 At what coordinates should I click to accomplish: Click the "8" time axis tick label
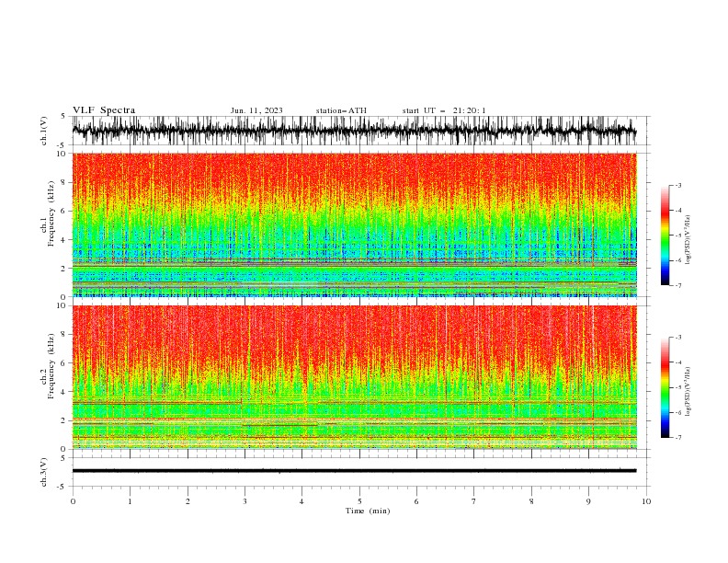coord(531,501)
